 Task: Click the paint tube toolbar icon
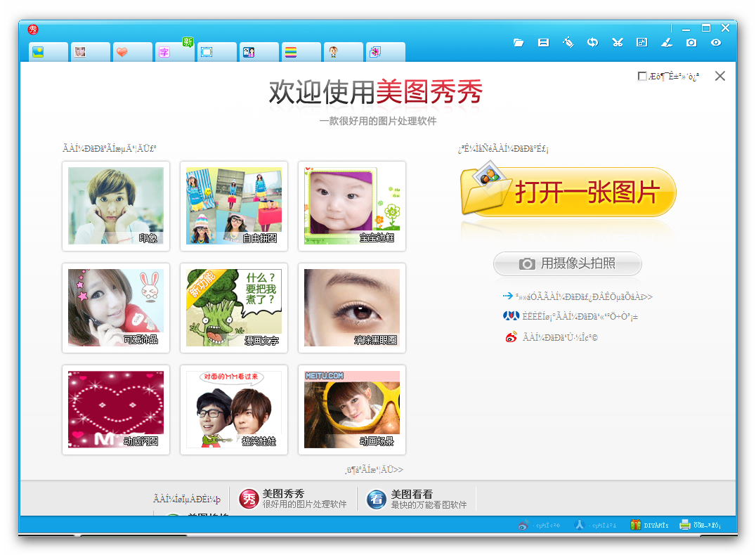click(x=568, y=42)
